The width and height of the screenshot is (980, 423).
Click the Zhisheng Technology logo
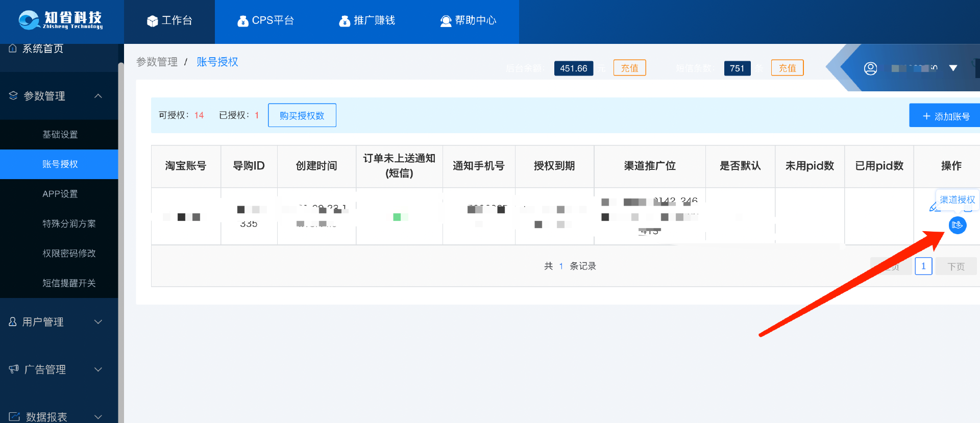coord(61,20)
